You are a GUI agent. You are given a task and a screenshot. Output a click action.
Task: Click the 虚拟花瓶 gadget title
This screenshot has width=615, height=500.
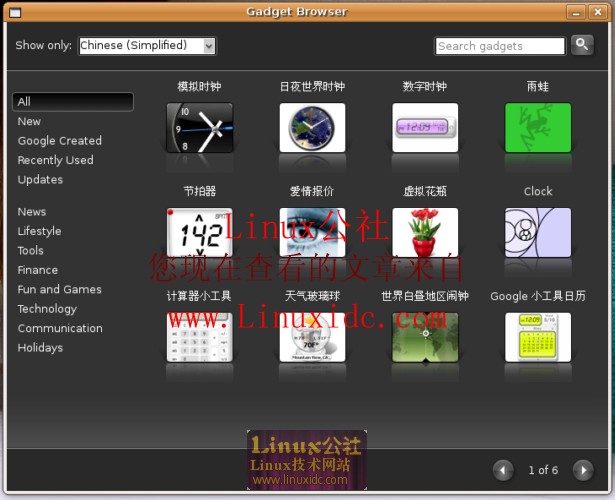point(425,191)
